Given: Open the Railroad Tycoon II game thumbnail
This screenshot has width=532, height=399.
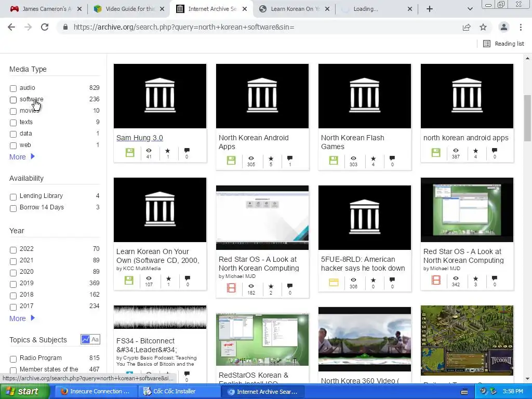Looking at the screenshot, I should pyautogui.click(x=467, y=340).
